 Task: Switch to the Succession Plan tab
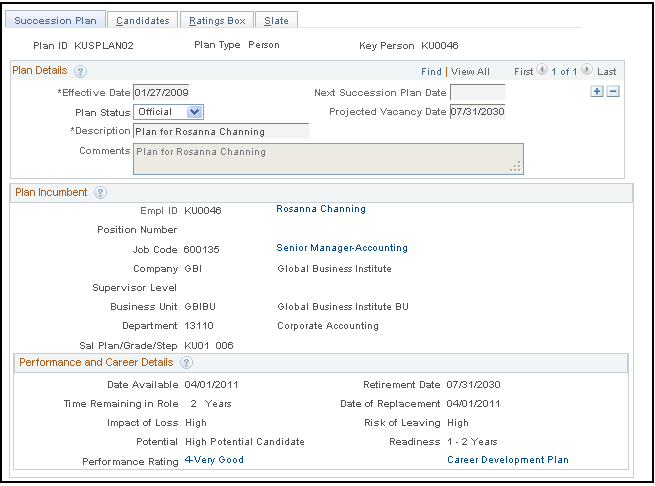(55, 20)
